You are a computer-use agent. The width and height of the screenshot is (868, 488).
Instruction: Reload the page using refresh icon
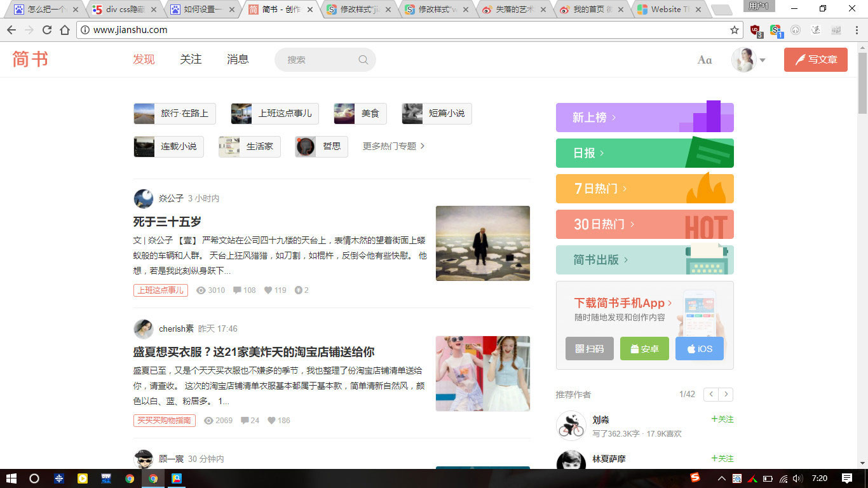[x=47, y=30]
